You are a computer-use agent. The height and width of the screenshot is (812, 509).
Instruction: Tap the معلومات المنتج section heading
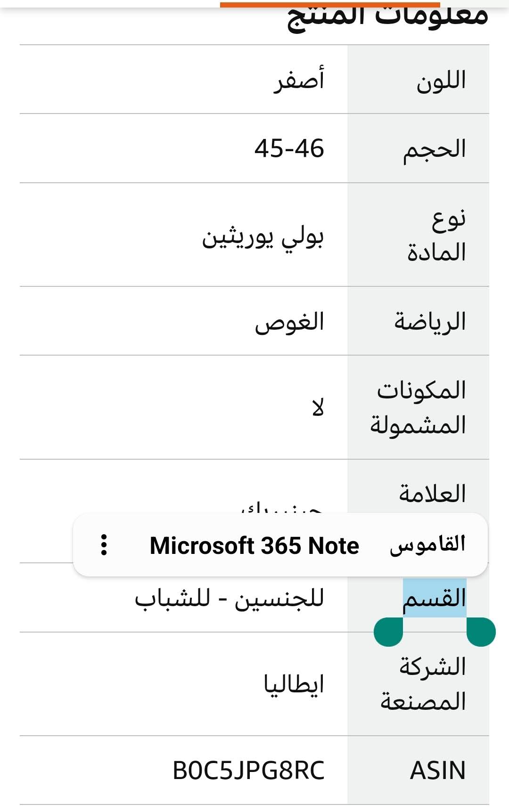click(x=387, y=17)
